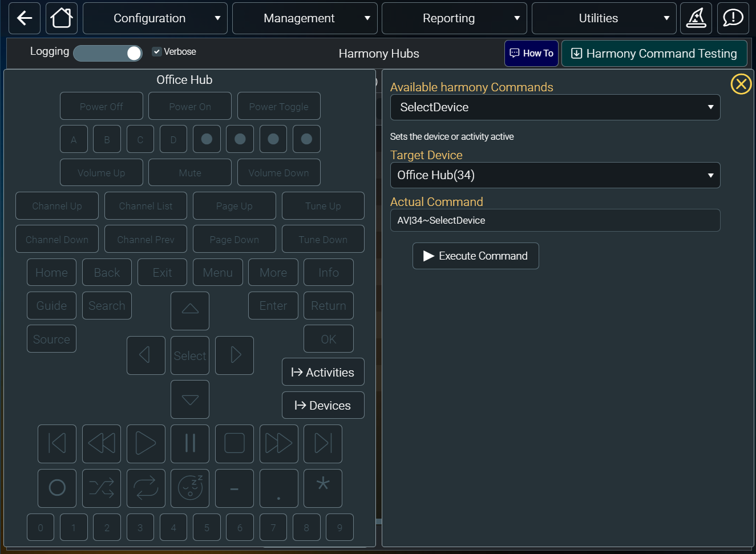
Task: Click the D-pad down arrow
Action: click(x=190, y=399)
